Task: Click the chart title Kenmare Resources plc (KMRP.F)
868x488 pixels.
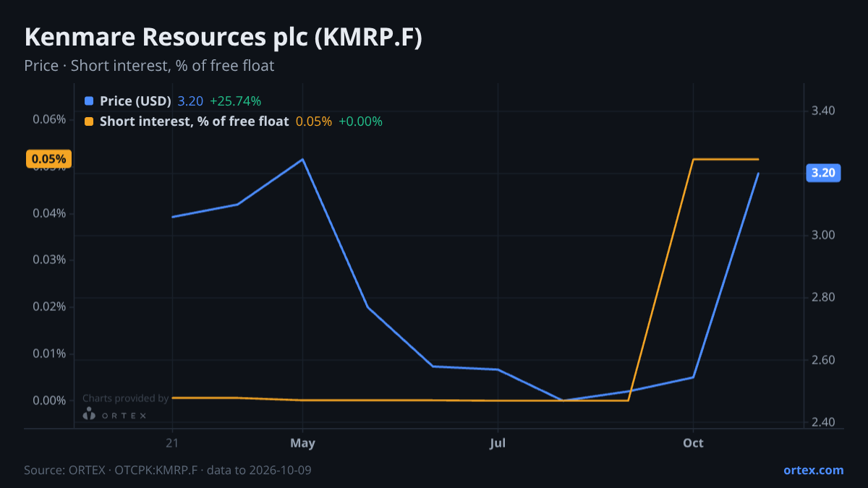Action: pyautogui.click(x=223, y=38)
